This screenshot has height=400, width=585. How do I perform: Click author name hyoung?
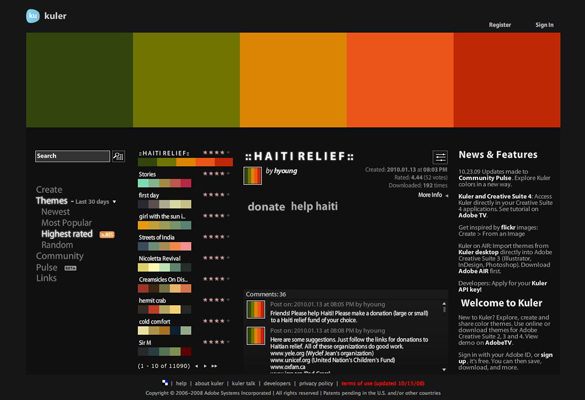click(x=285, y=171)
